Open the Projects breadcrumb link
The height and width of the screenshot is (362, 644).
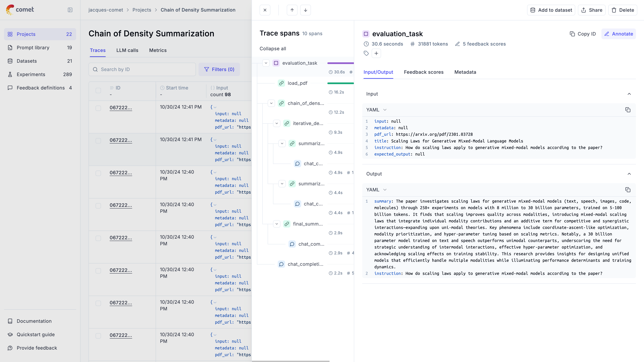[142, 10]
